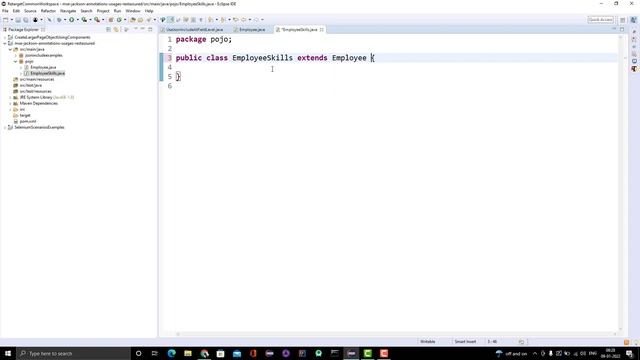Open the File menu
Viewport: 640px width, 360px height.
pyautogui.click(x=5, y=11)
